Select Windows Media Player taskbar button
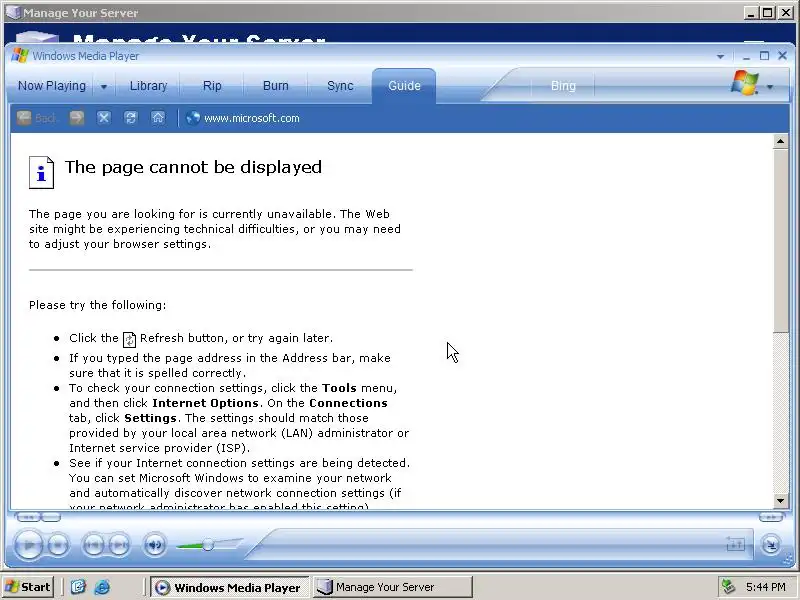Viewport: 800px width, 600px height. click(x=230, y=587)
